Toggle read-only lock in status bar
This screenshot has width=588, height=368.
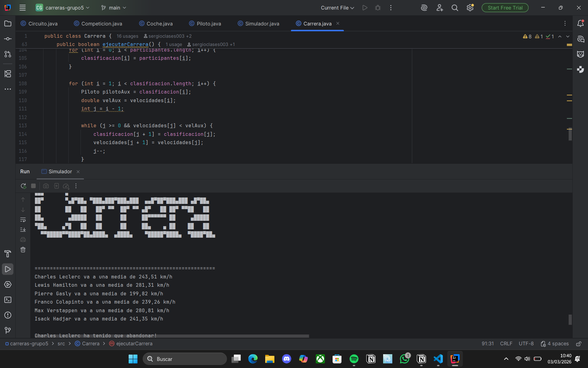click(579, 344)
